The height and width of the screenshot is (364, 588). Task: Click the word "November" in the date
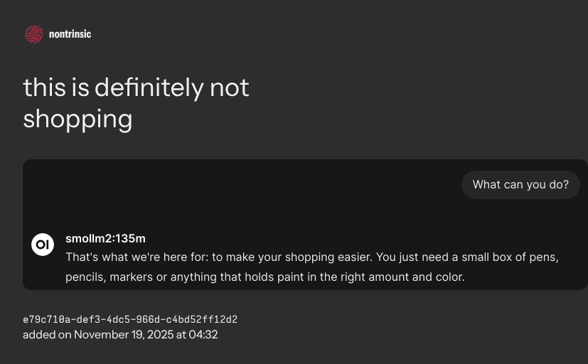pos(101,334)
